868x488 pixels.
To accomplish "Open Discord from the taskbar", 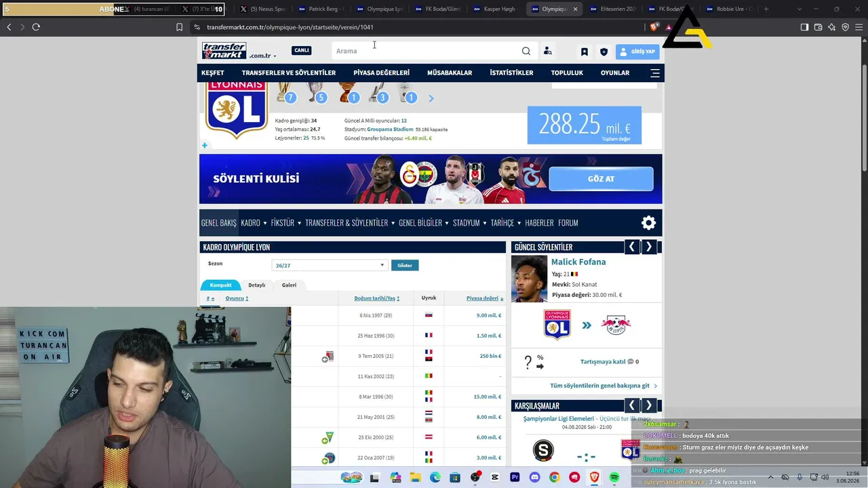I will tap(534, 478).
